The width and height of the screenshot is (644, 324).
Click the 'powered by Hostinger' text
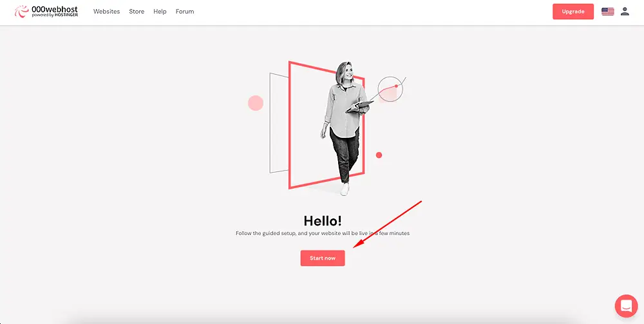[55, 15]
